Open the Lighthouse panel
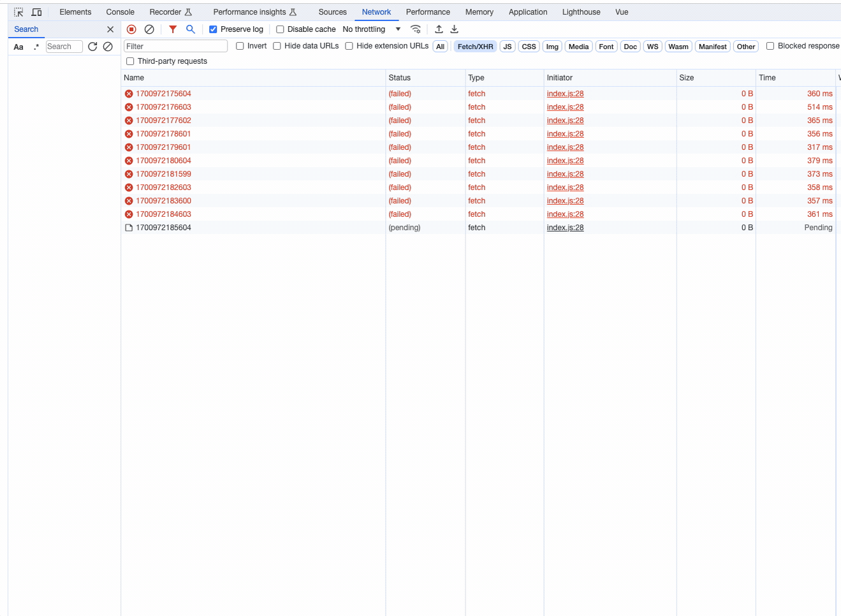Image resolution: width=841 pixels, height=616 pixels. 581,11
